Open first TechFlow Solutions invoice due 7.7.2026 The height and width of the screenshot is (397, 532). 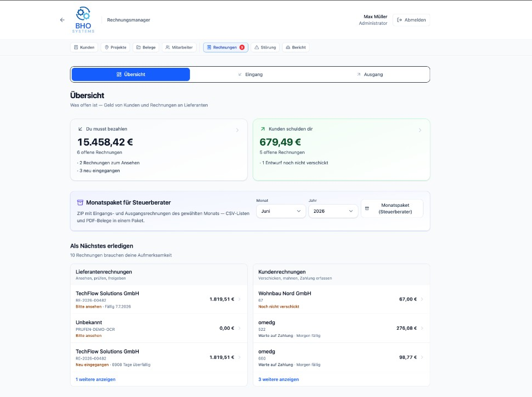[159, 299]
